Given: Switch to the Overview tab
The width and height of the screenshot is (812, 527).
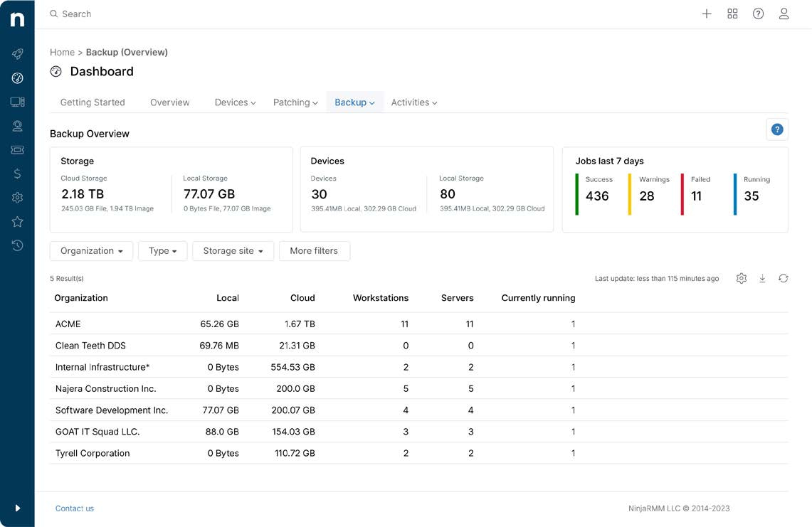Looking at the screenshot, I should (x=169, y=102).
